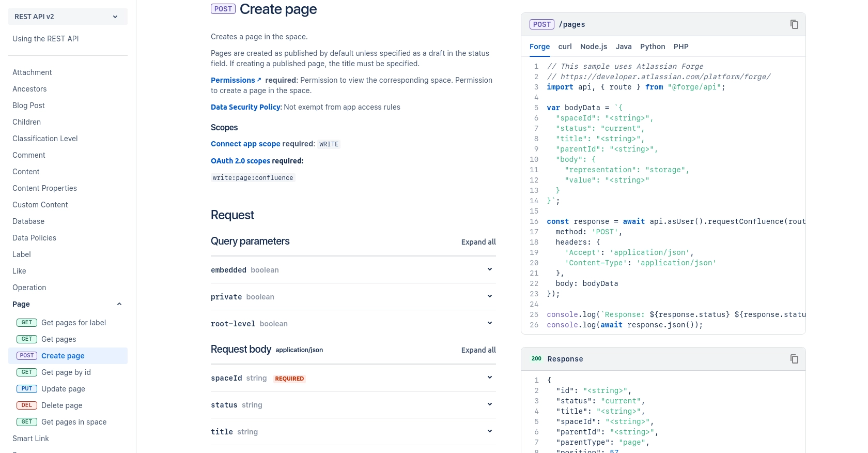Select Get pages for label endpoint
Image resolution: width=868 pixels, height=453 pixels.
click(68, 323)
